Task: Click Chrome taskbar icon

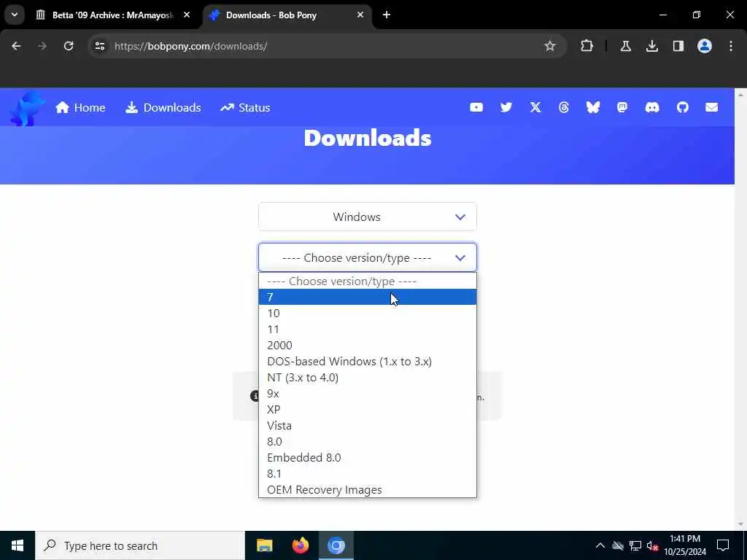Action: pyautogui.click(x=336, y=545)
